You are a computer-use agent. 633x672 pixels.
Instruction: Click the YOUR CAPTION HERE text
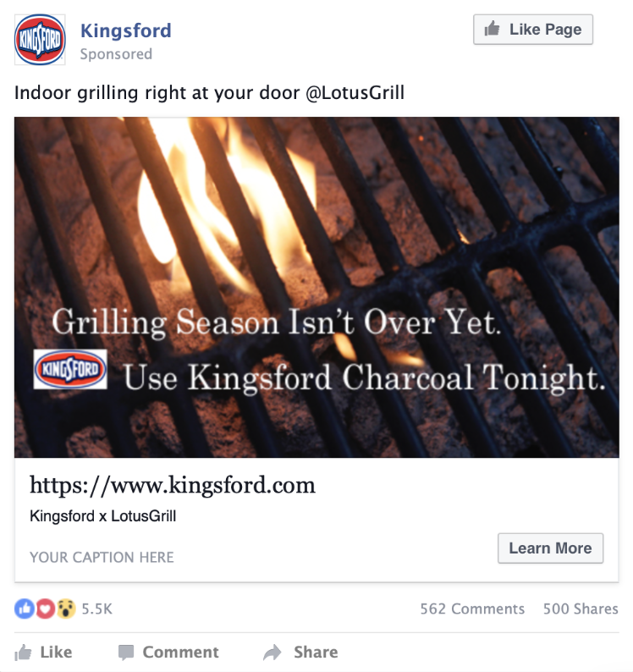click(102, 557)
